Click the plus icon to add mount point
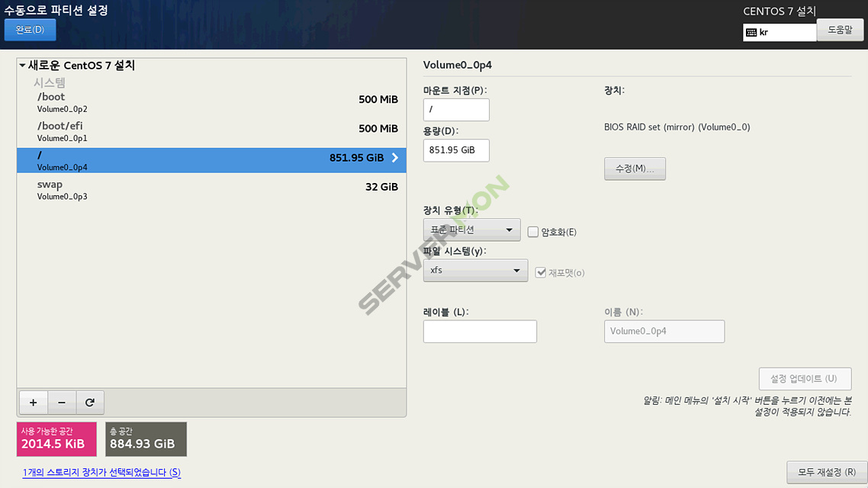 [x=34, y=403]
